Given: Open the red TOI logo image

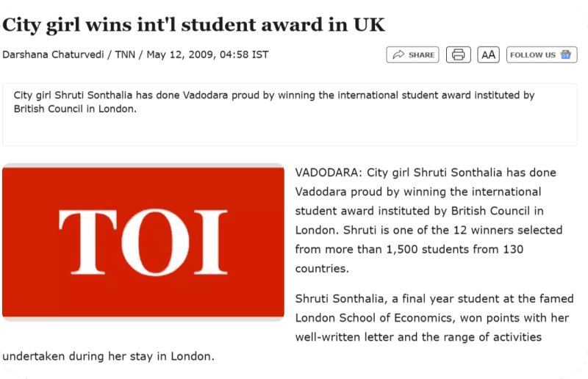Looking at the screenshot, I should coord(143,242).
